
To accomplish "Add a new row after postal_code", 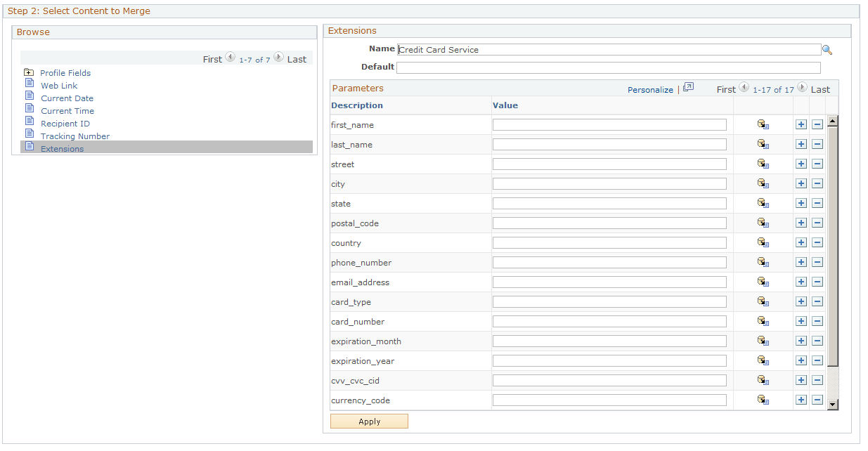I will pos(801,223).
